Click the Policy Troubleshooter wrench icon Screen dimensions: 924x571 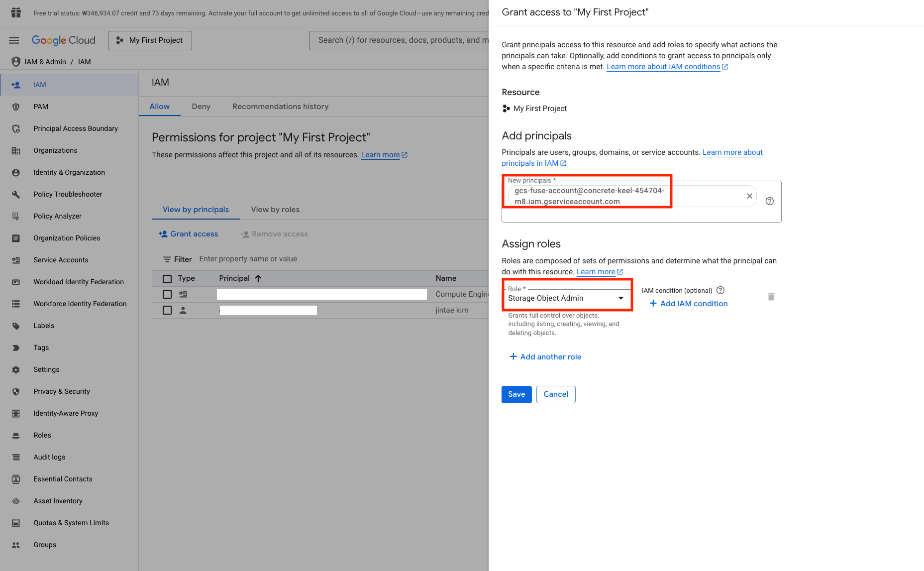pos(16,194)
